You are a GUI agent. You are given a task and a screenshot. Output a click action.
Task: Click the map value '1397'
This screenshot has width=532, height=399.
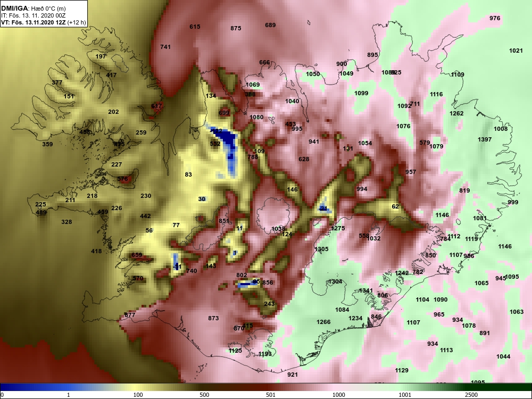[x=485, y=139]
